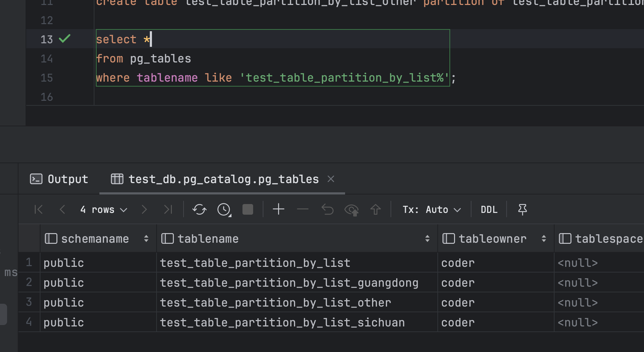Click cell test_table_partition_by_list_guangdong

pos(297,283)
